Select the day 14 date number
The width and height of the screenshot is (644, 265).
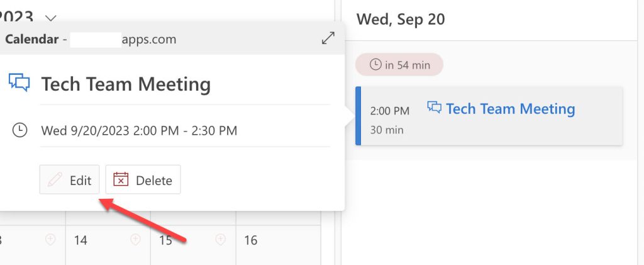click(80, 240)
